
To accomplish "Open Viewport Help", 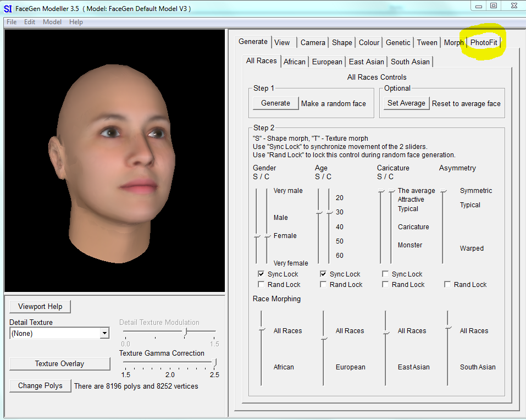I will (x=40, y=306).
